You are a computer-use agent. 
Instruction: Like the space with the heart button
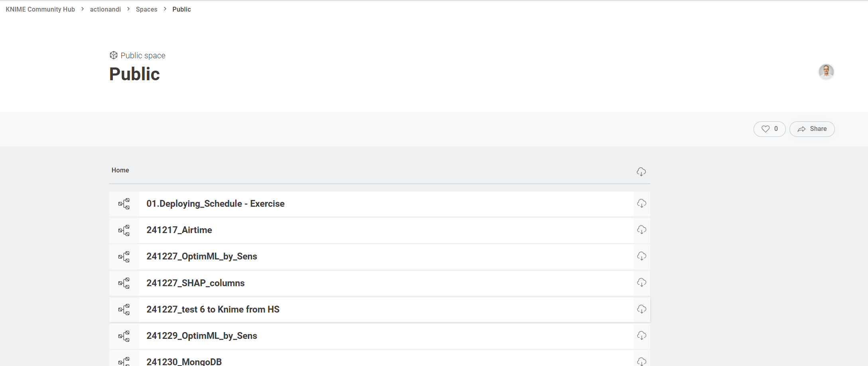(769, 129)
